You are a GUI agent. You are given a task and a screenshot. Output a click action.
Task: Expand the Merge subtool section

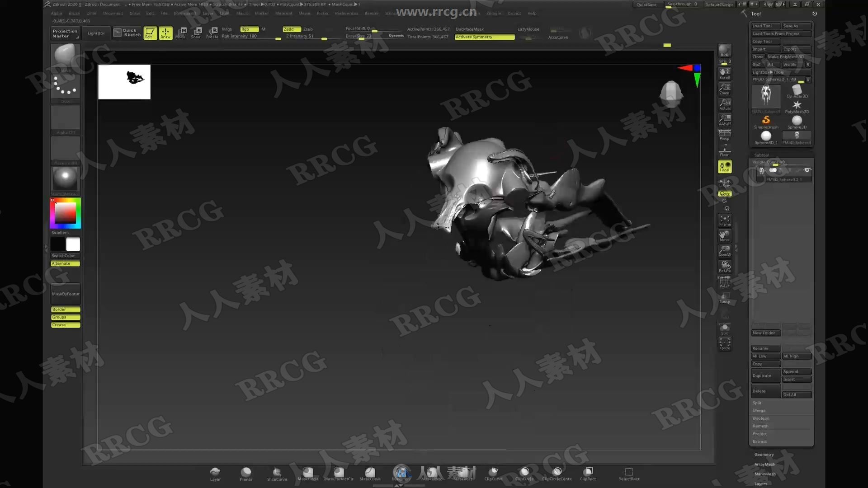(759, 411)
